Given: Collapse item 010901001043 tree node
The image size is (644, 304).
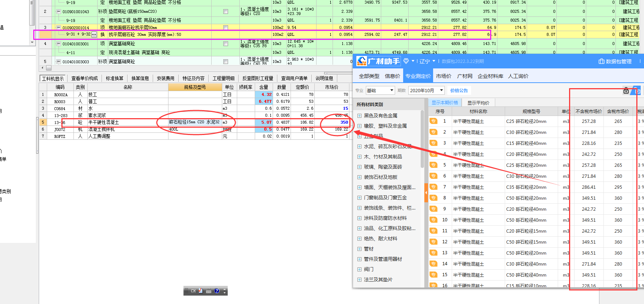Looking at the screenshot, I should click(x=58, y=11).
